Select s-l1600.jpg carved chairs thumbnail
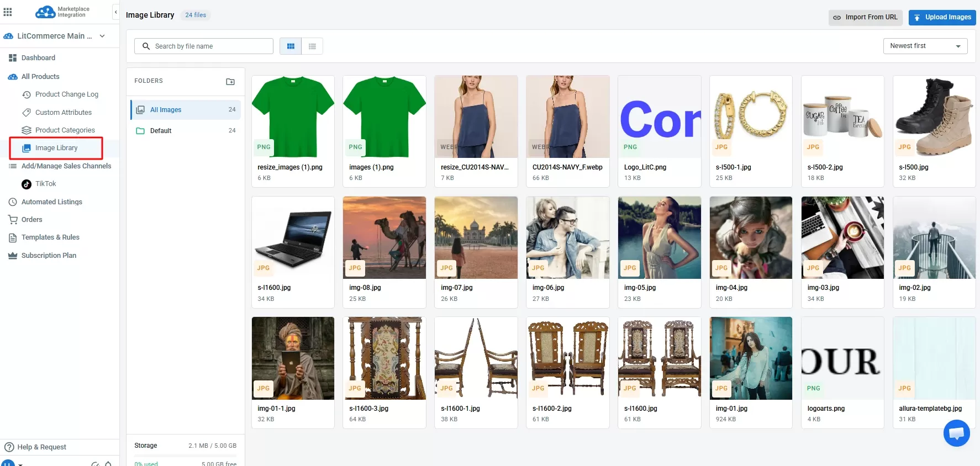980x466 pixels. coord(660,358)
